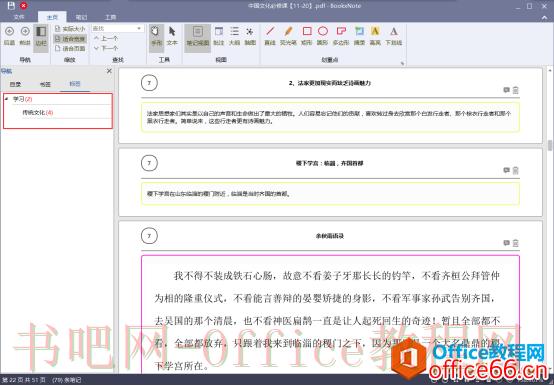Open the 目录 tab in navigation panel
Screen dimensions: 554x386
16,84
